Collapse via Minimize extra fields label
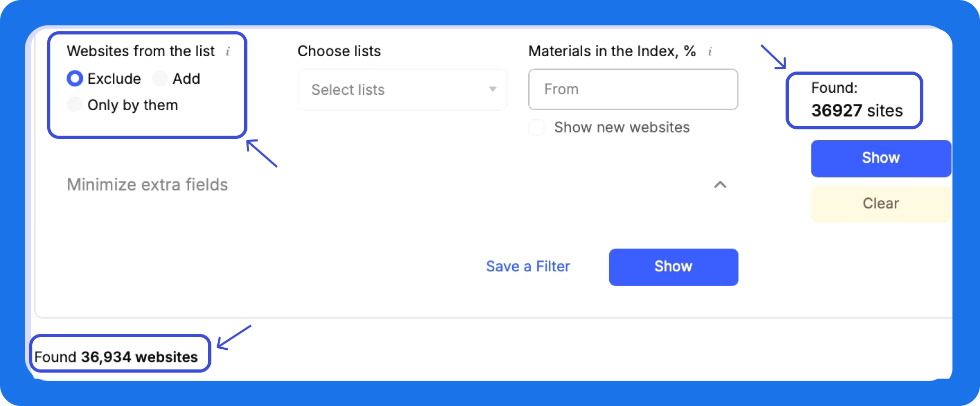Viewport: 980px width, 406px height. [147, 184]
